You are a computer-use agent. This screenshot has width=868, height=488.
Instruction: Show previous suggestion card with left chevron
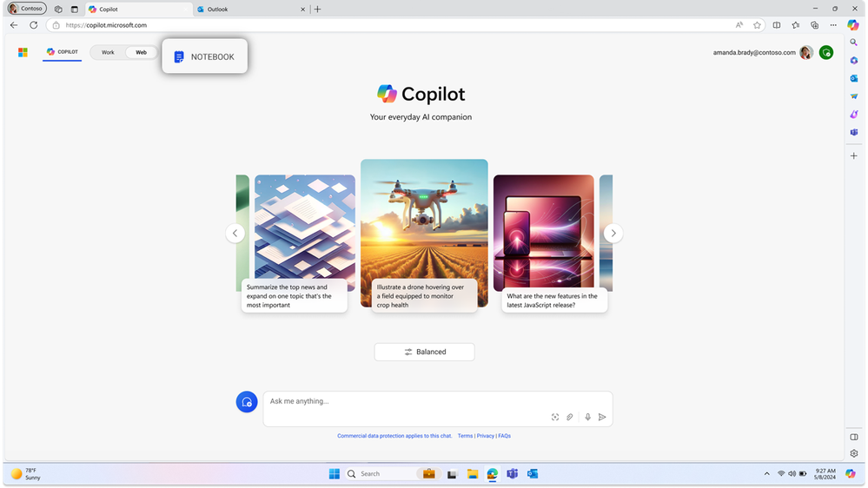tap(235, 233)
